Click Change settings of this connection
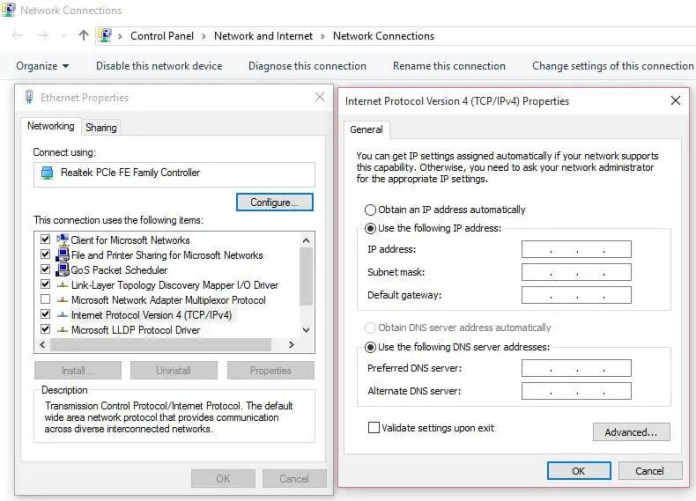 [613, 66]
